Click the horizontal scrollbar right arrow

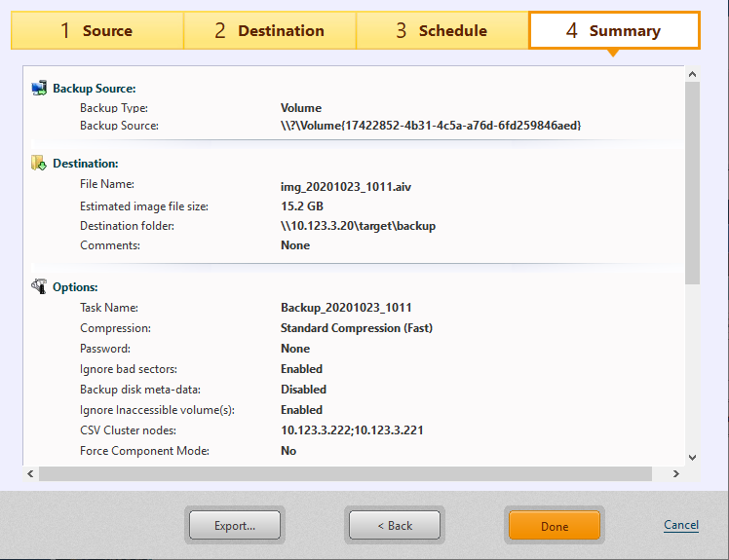(x=676, y=473)
